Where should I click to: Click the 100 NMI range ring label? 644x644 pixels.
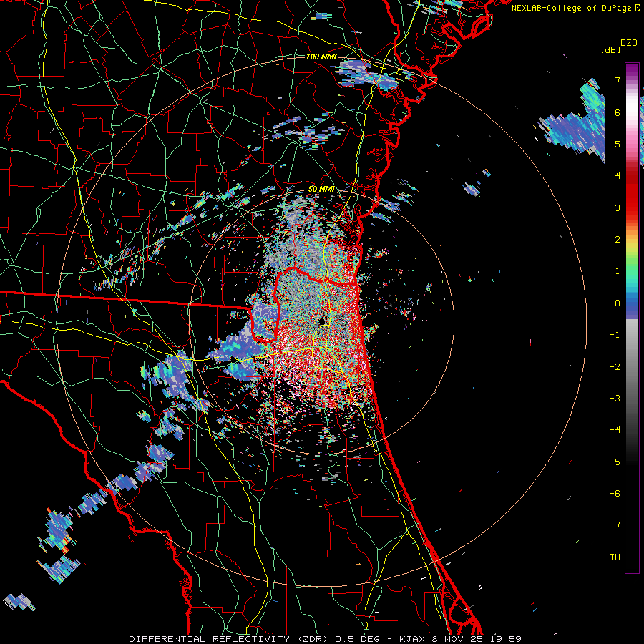tap(321, 57)
